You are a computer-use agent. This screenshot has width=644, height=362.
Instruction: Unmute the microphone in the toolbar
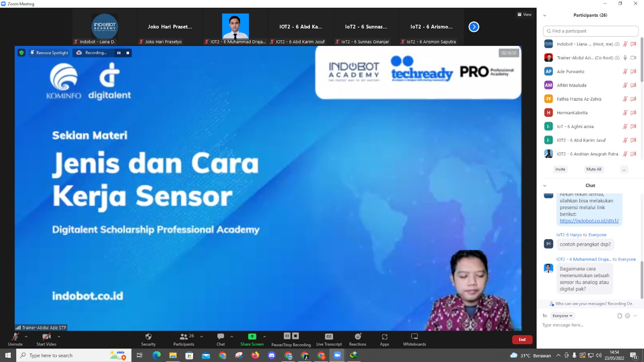15,339
